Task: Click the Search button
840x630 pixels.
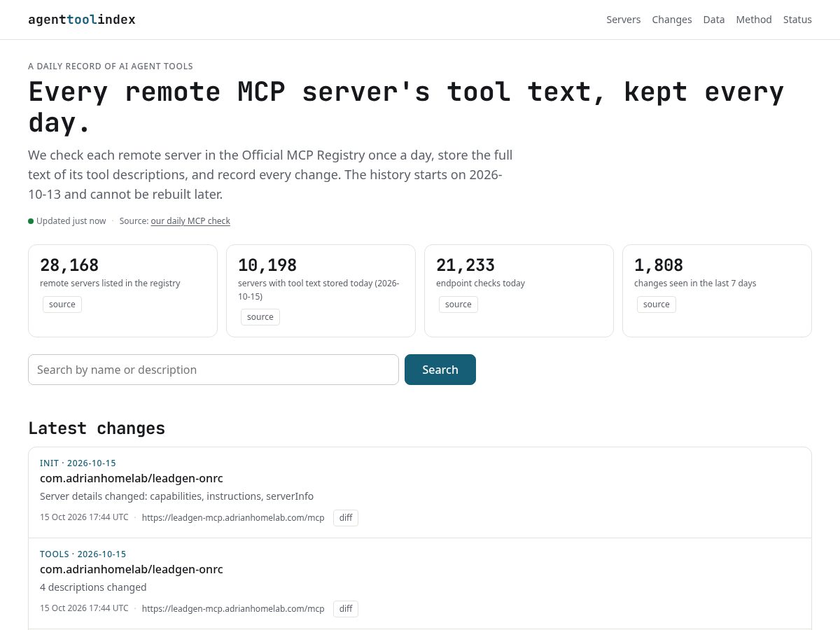Action: click(x=440, y=370)
